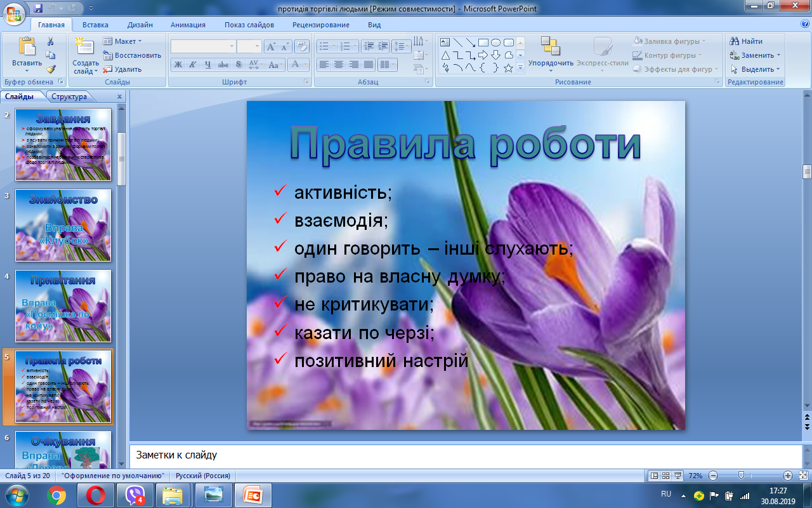Toggle strikethrough text formatting
The height and width of the screenshot is (508, 812).
(223, 65)
